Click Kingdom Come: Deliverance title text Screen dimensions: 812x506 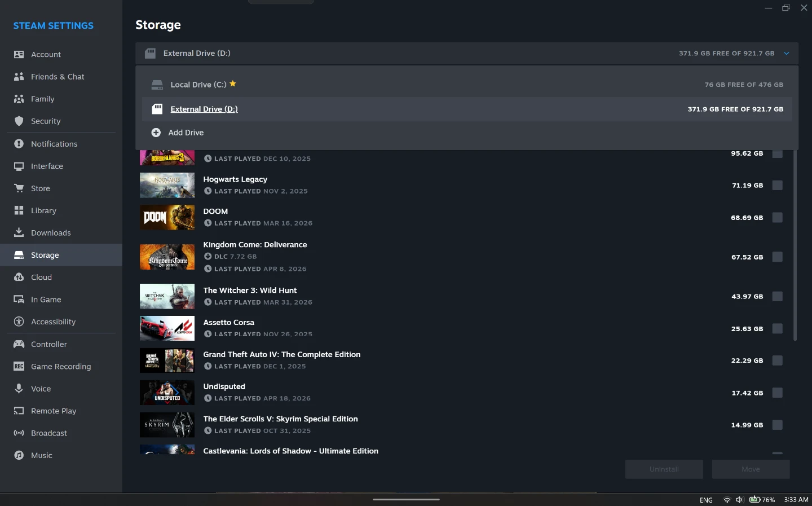255,245
